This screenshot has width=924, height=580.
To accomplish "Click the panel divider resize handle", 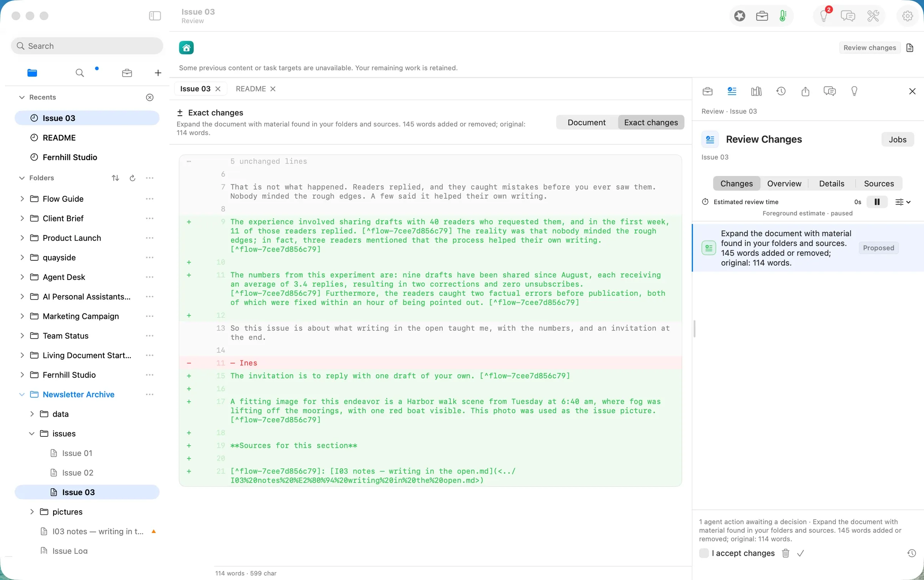I will click(694, 329).
